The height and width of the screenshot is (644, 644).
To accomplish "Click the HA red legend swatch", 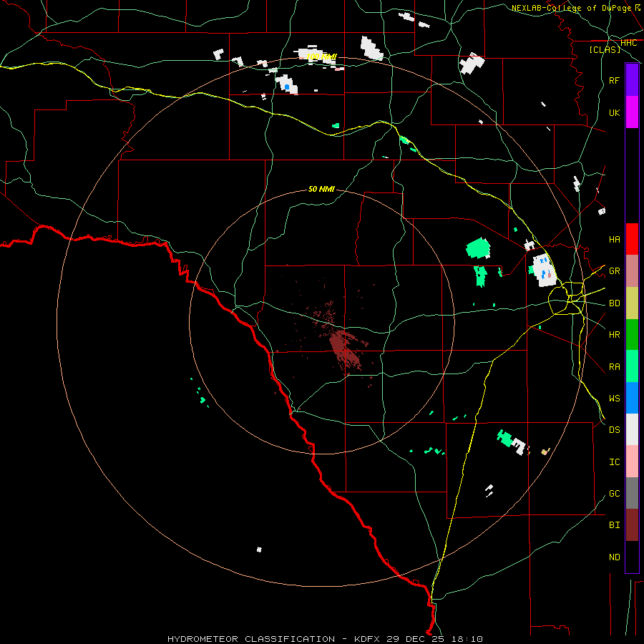I will pos(632,239).
